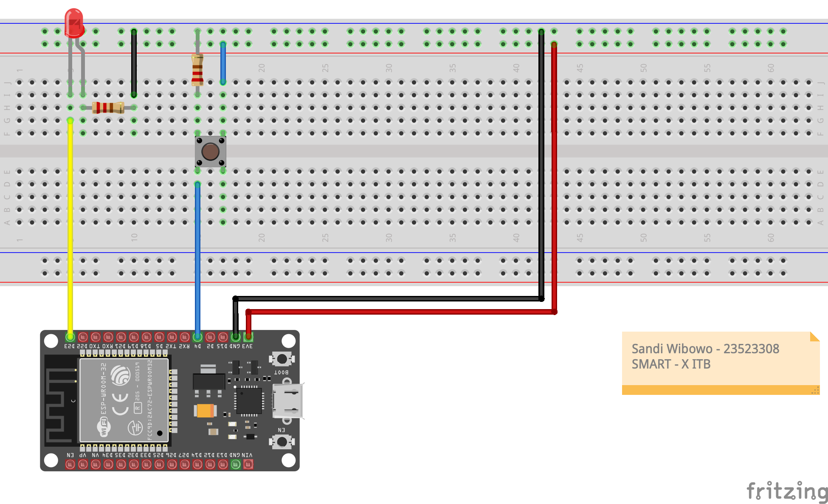Click the D5 pin header

point(159,337)
